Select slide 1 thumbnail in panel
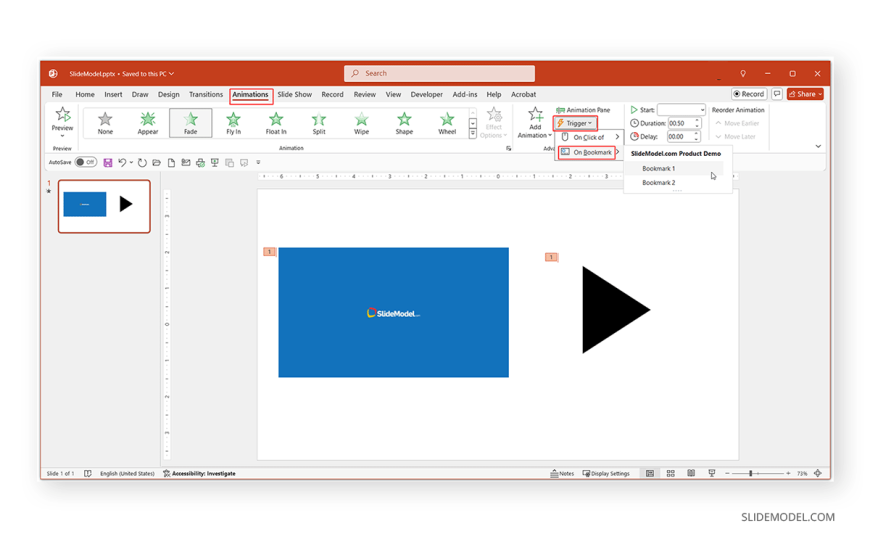 click(104, 206)
